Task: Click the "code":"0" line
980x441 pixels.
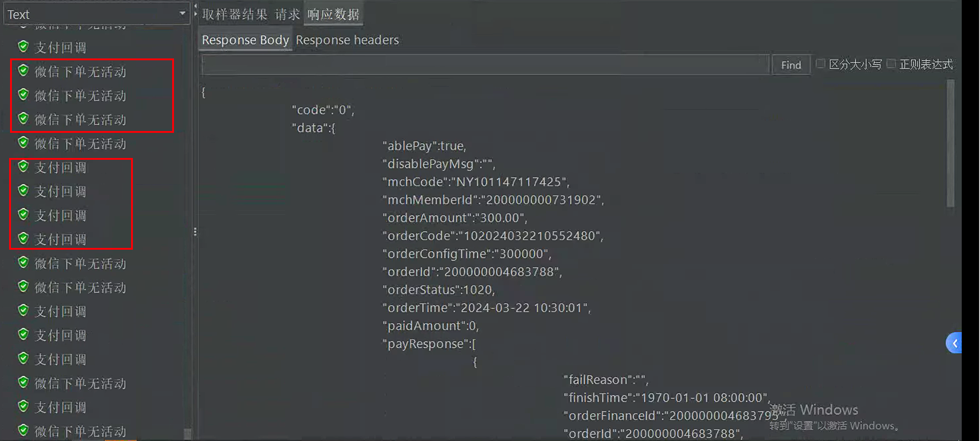Action: [x=323, y=110]
